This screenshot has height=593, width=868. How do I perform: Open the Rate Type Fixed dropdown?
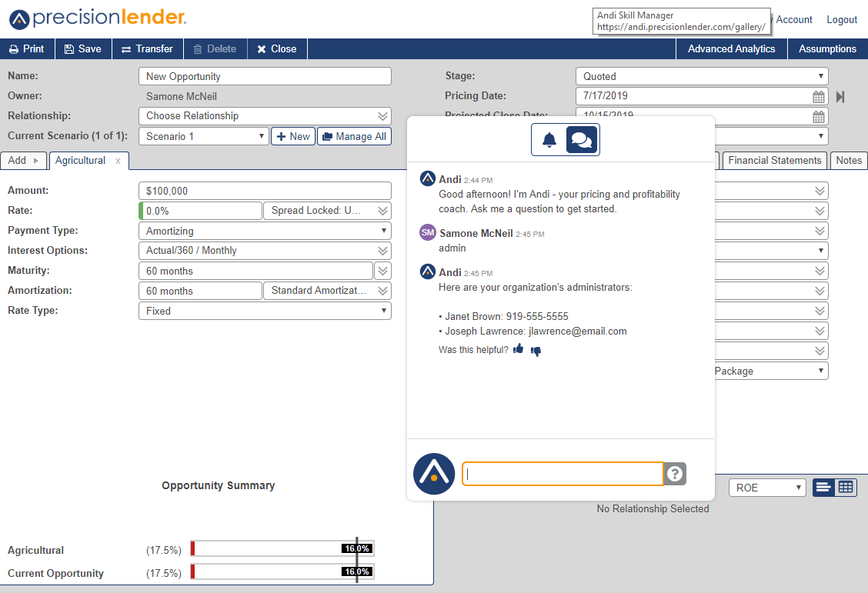coord(265,310)
